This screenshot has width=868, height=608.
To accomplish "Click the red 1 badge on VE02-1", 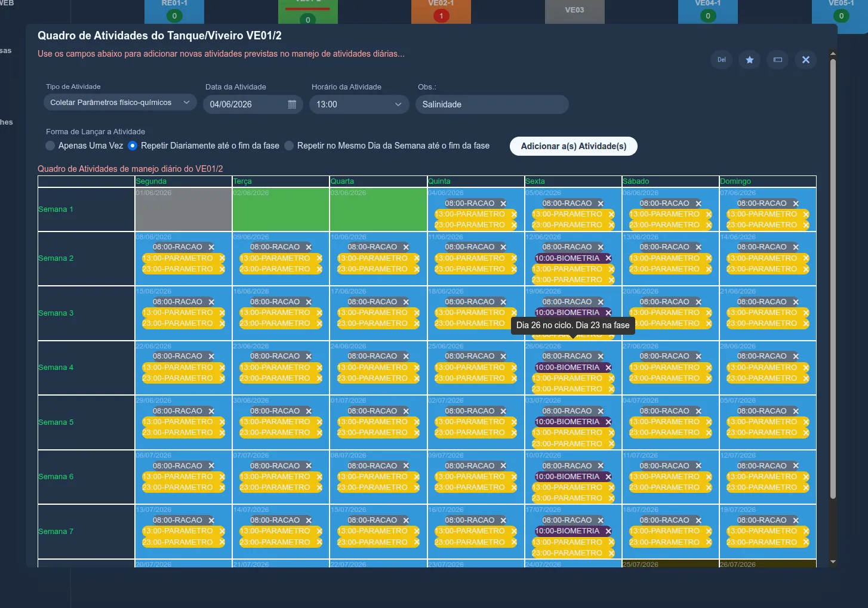I will click(441, 16).
